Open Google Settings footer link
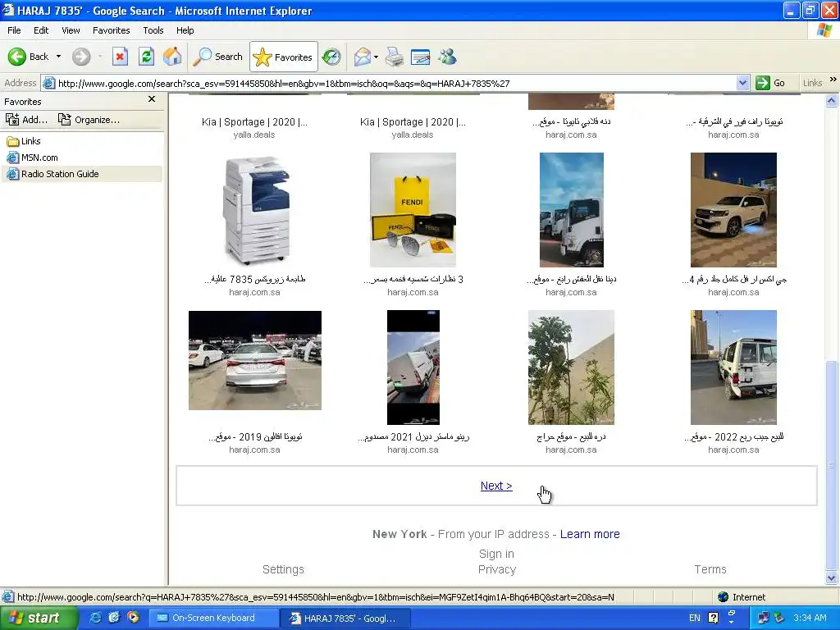The image size is (840, 630). coord(283,569)
